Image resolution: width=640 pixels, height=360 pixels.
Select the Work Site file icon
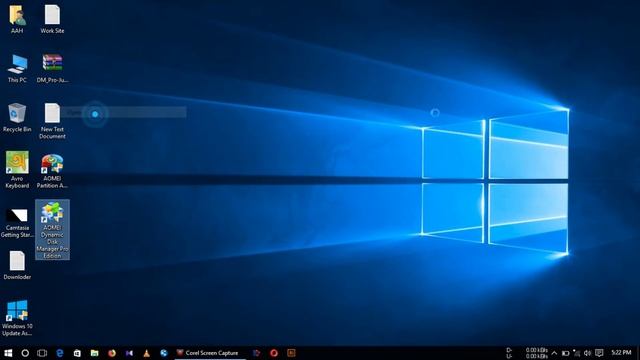pyautogui.click(x=52, y=19)
